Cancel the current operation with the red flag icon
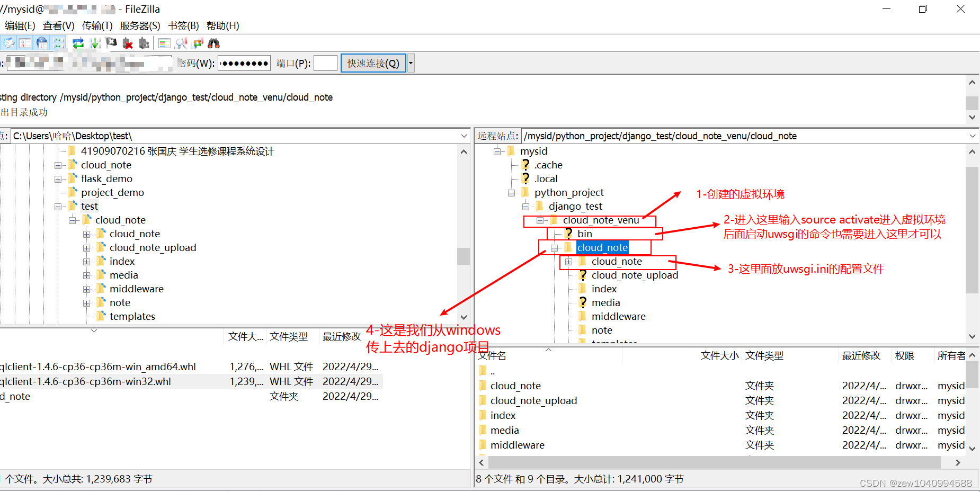Viewport: 980px width, 492px height. pos(111,43)
